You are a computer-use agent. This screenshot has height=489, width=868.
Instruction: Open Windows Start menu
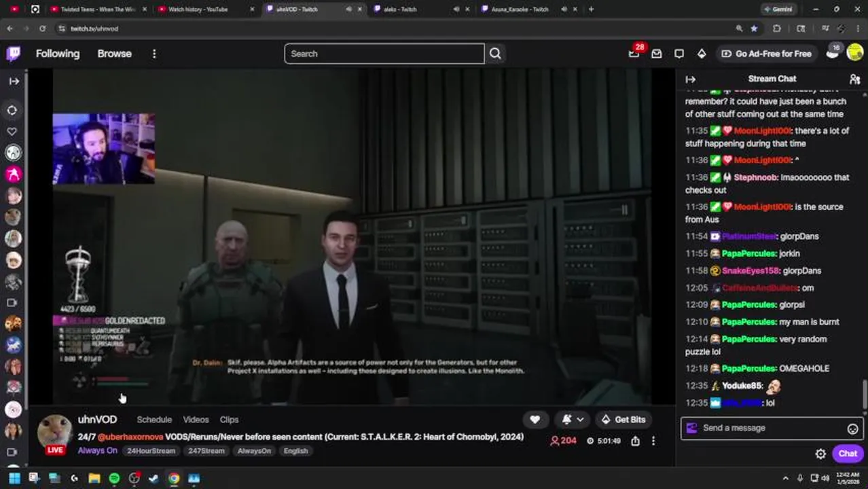(x=14, y=478)
